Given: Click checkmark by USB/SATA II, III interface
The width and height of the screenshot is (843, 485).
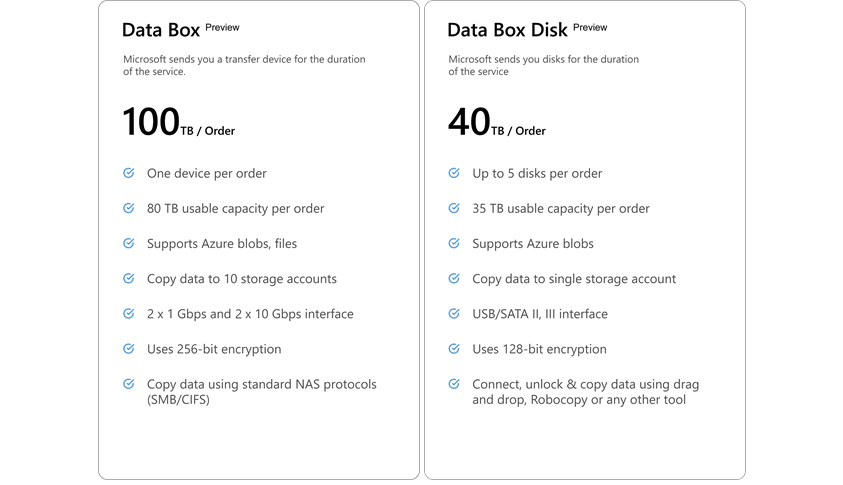Looking at the screenshot, I should [x=454, y=313].
